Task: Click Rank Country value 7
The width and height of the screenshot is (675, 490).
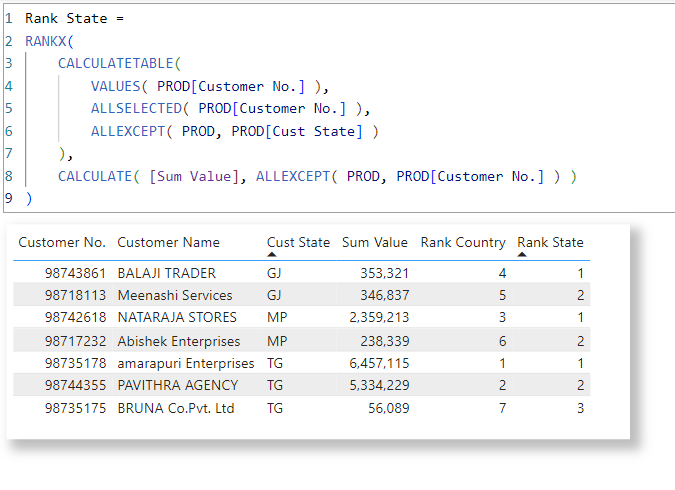Action: pos(502,408)
